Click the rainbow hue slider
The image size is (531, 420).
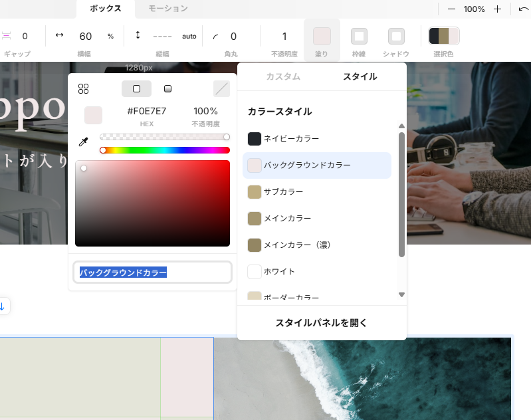pyautogui.click(x=164, y=150)
